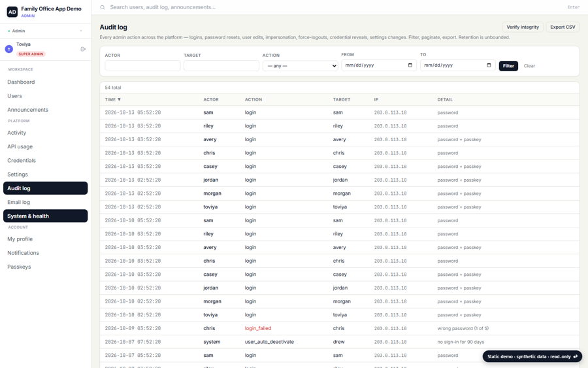Click the Clear filters link
This screenshot has height=368, width=588.
(x=529, y=65)
